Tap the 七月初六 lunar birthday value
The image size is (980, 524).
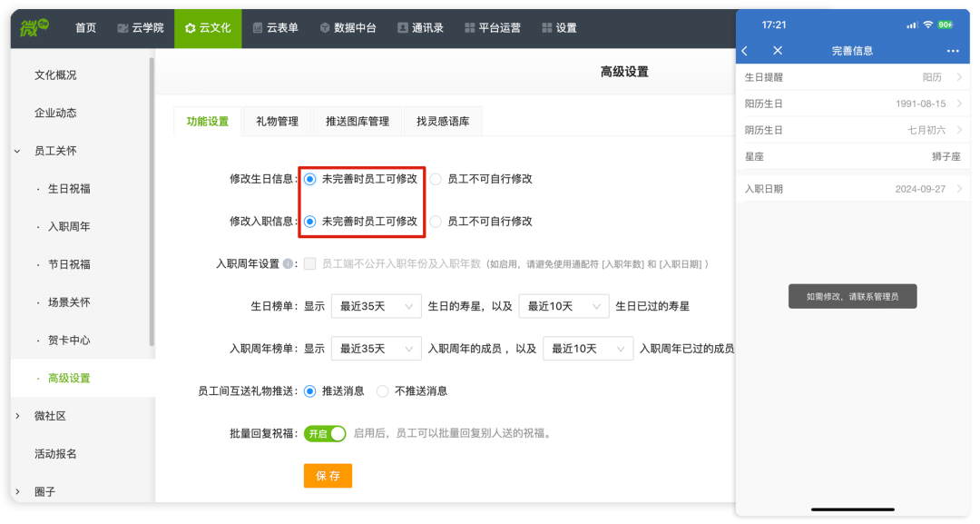(x=926, y=130)
